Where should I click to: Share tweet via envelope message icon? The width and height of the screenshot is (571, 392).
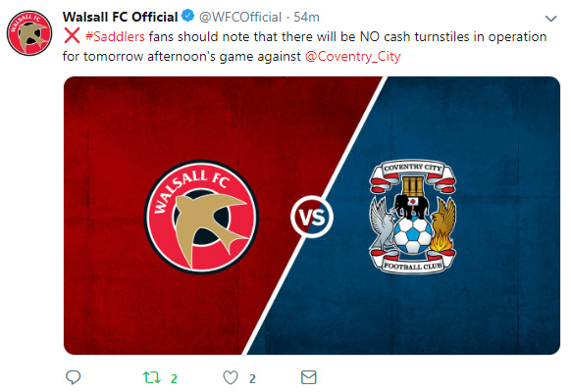(x=308, y=377)
